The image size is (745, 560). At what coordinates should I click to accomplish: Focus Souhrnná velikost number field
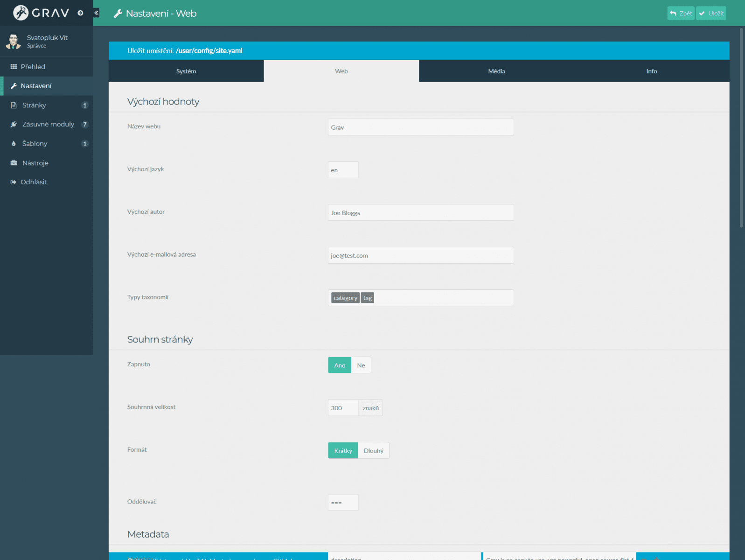coord(343,408)
